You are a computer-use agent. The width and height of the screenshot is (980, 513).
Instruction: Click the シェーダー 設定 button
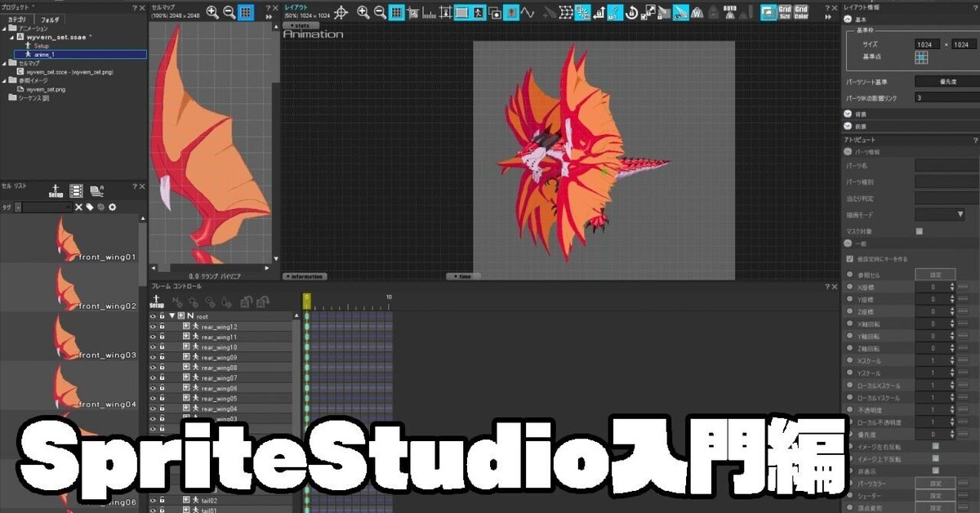tap(935, 495)
